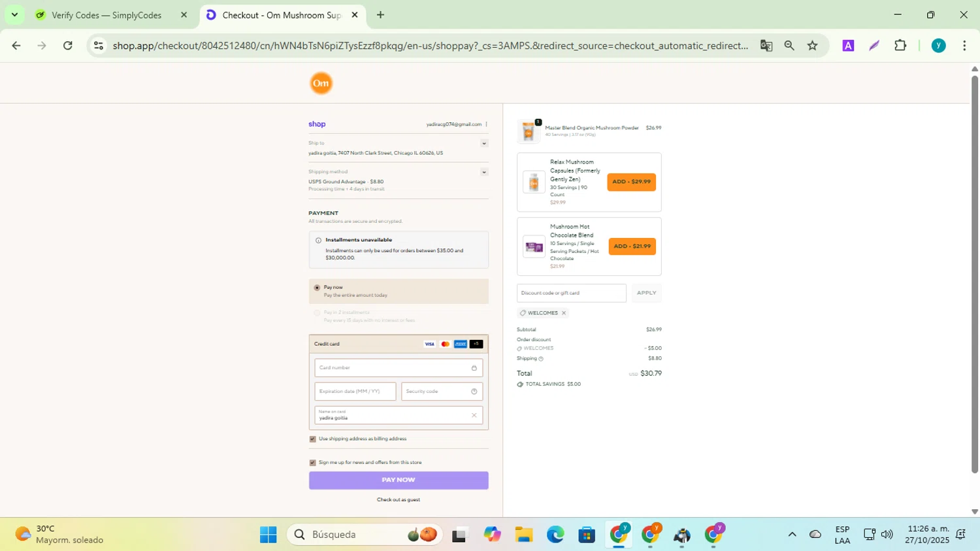Screen dimensions: 980x551
Task: Close the Checkout Om Mushroom tab
Action: click(x=355, y=15)
